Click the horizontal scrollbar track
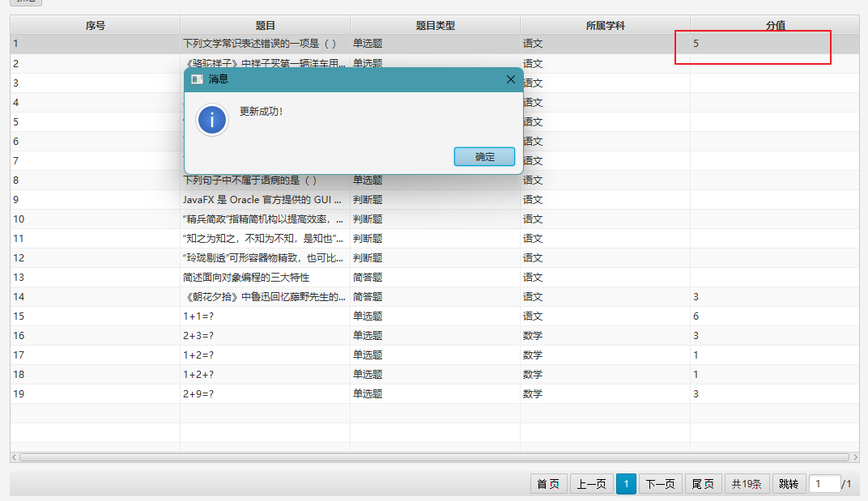This screenshot has height=501, width=868. [434, 457]
